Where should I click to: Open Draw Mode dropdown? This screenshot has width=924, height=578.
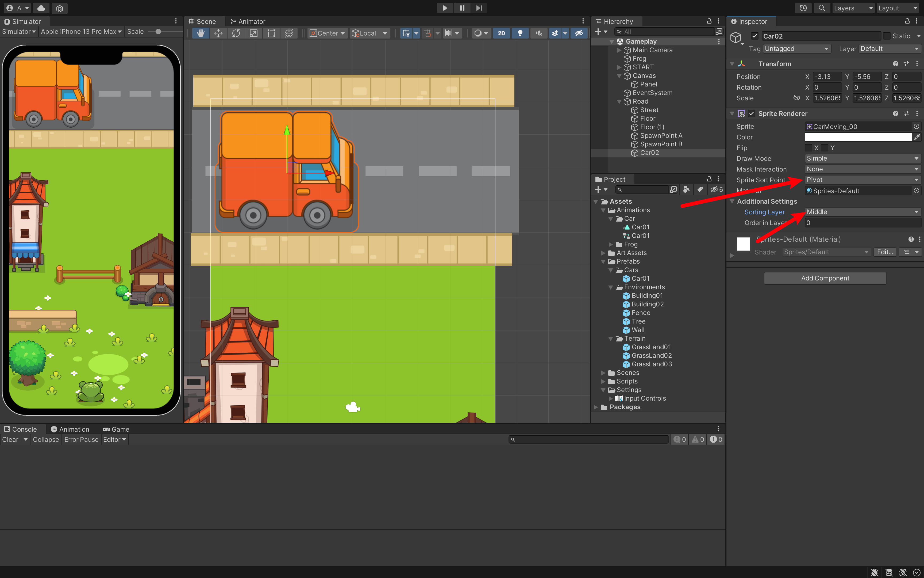[863, 158]
